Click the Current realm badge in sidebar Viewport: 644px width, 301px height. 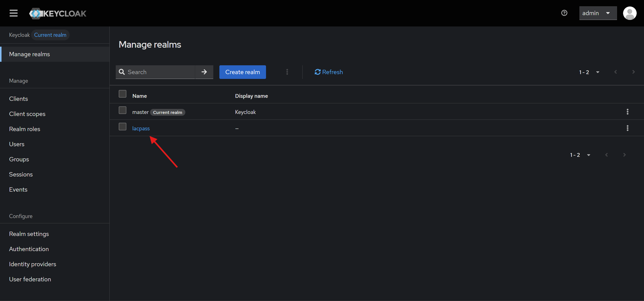pyautogui.click(x=50, y=35)
